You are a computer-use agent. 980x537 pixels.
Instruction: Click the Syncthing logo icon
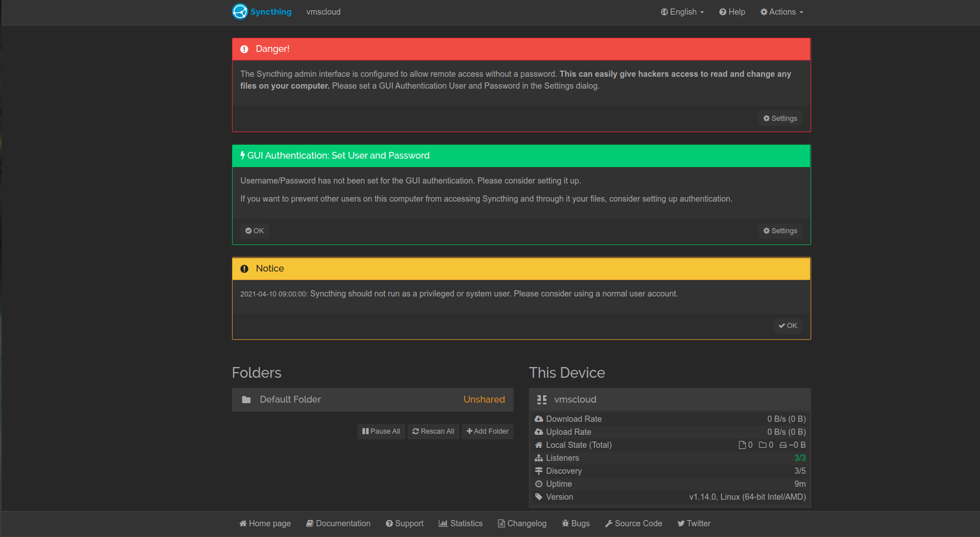click(240, 12)
